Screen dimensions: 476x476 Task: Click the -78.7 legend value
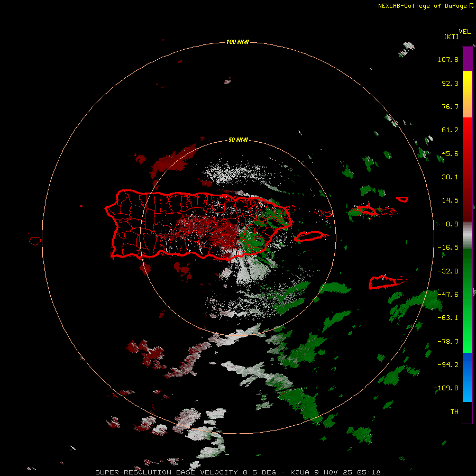(x=448, y=342)
